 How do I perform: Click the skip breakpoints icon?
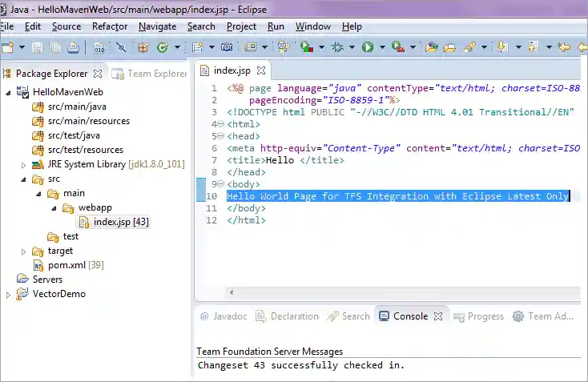tap(121, 47)
